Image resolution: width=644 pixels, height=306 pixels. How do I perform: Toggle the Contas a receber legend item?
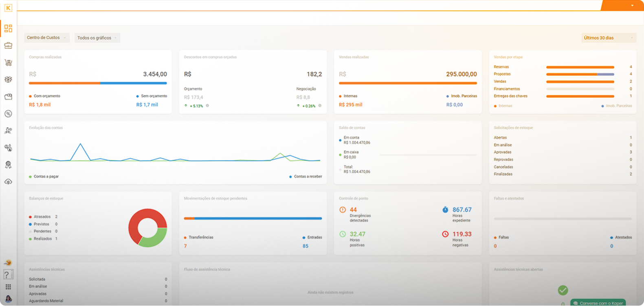(x=306, y=176)
